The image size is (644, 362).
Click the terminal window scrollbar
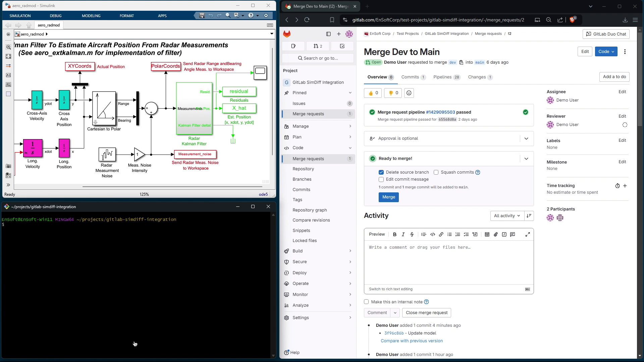pyautogui.click(x=273, y=285)
